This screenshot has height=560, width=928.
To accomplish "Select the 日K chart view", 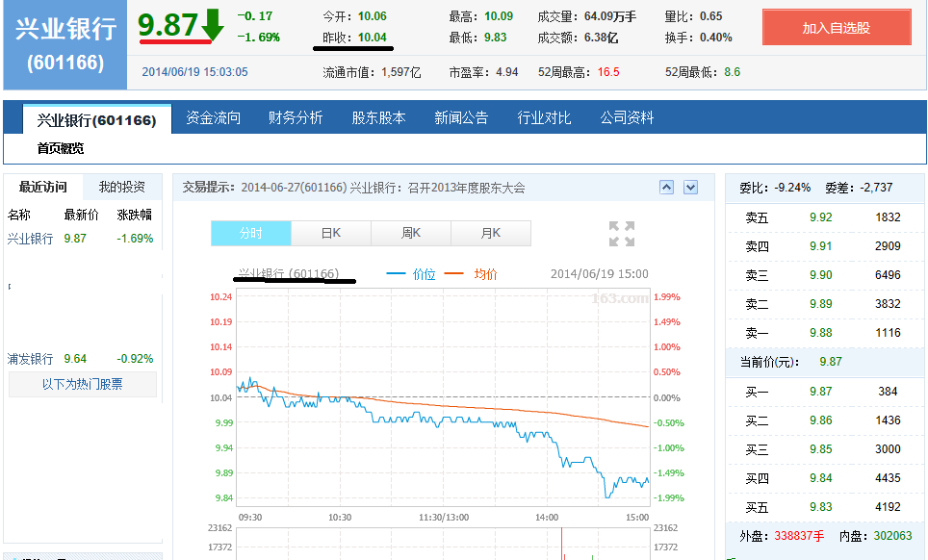I will (331, 233).
